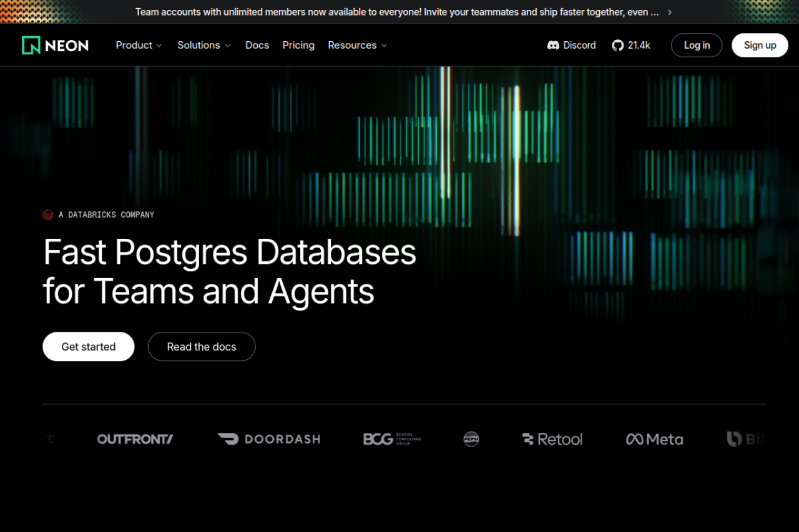
Task: Click the Pepsi round logo
Action: coord(471,439)
